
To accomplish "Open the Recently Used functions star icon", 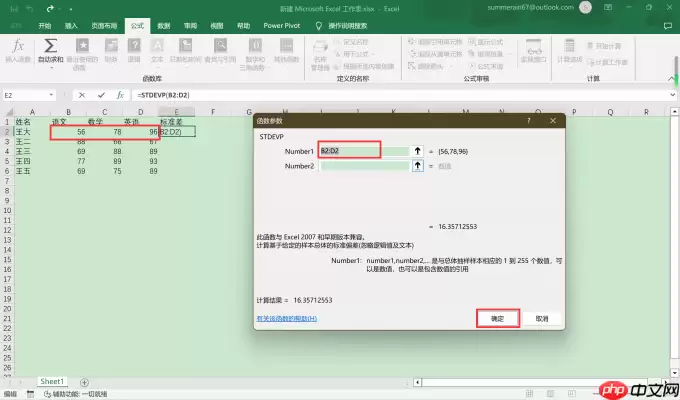I will coord(82,45).
